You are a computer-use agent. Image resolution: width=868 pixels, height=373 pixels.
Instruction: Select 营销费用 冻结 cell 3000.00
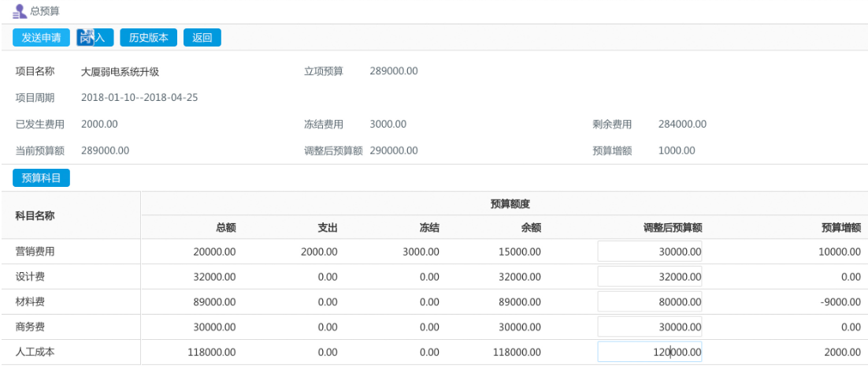[x=421, y=252]
